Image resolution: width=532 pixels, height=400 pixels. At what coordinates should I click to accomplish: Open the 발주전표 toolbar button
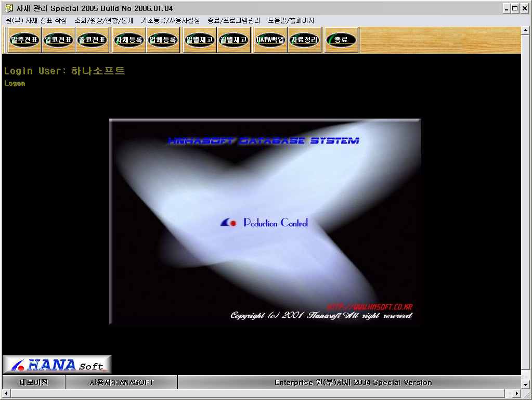24,40
